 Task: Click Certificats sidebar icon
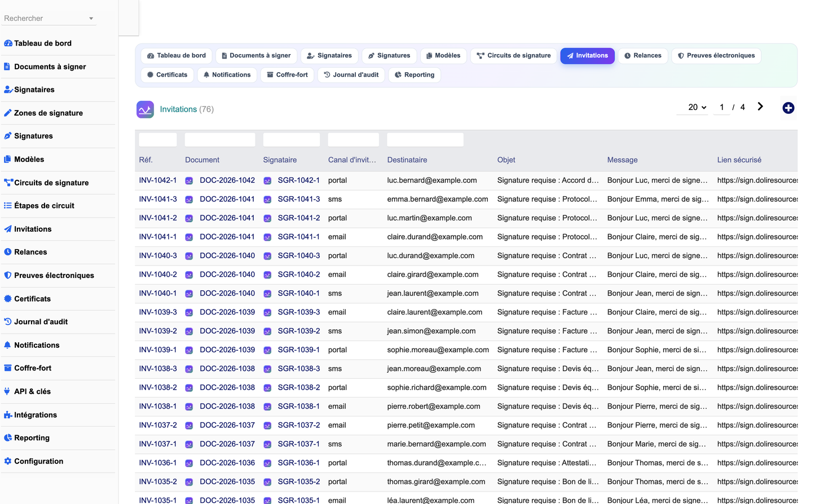coord(8,299)
